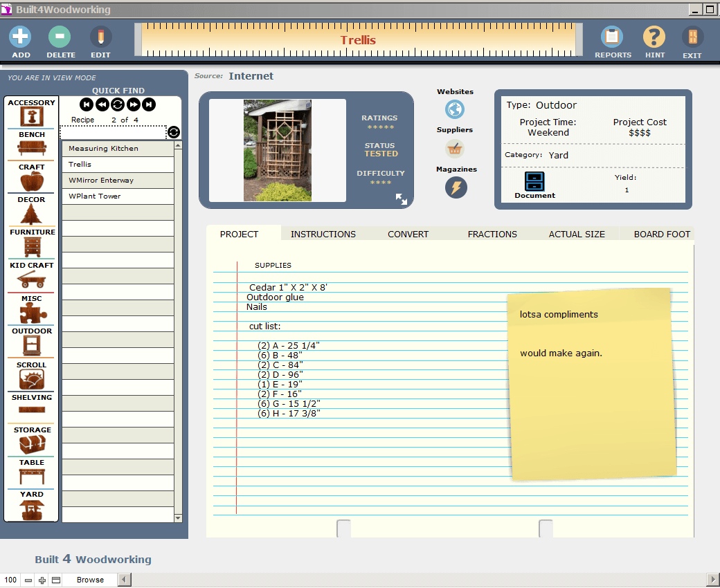Image resolution: width=720 pixels, height=588 pixels.
Task: Click the Quick Find search field
Action: tap(113, 132)
